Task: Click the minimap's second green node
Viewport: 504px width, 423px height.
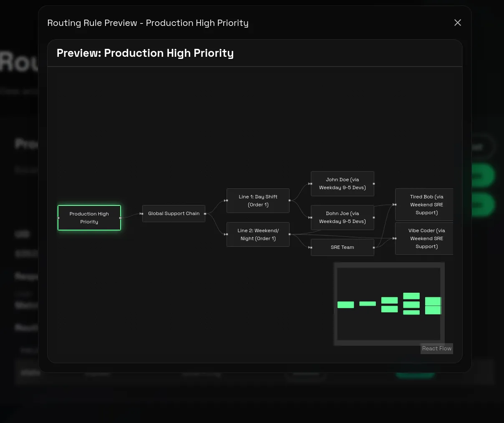Action: point(368,304)
